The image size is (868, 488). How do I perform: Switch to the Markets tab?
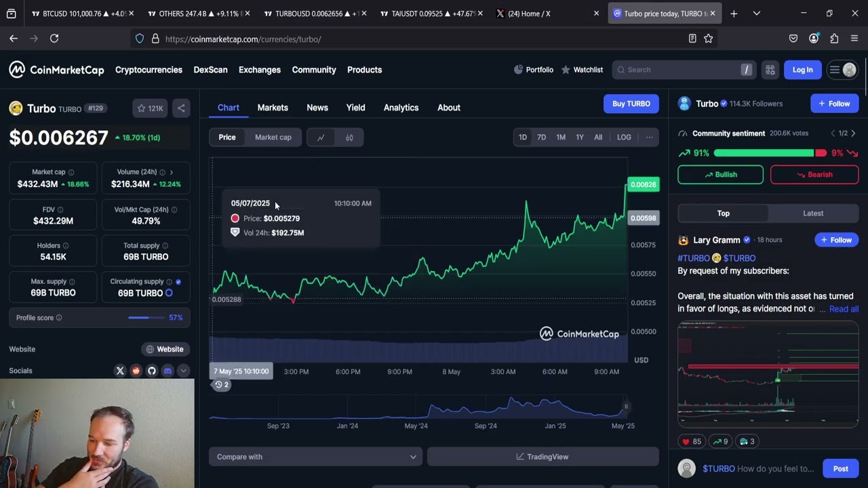tap(273, 108)
